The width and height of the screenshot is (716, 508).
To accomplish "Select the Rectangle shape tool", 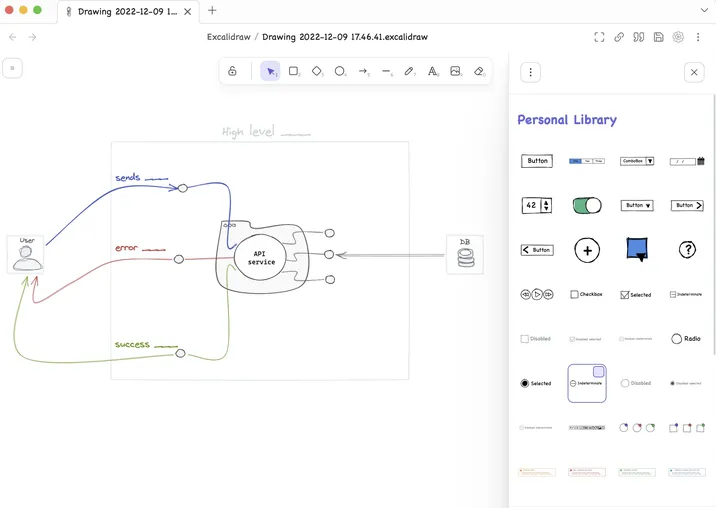I will coord(294,71).
